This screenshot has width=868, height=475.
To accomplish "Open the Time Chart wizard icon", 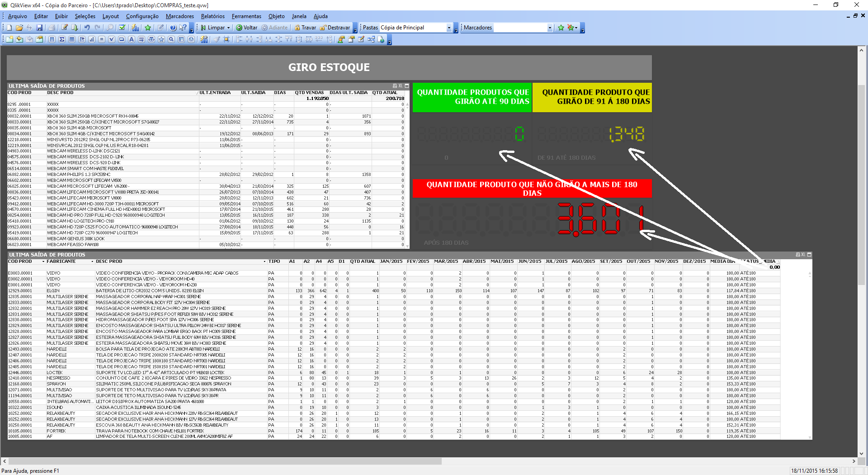I will point(204,39).
